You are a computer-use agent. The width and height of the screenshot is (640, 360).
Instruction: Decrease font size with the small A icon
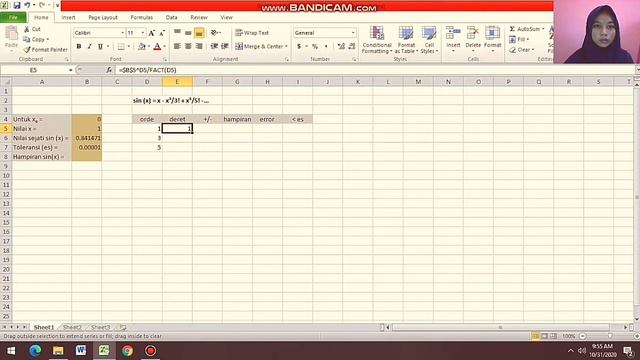pyautogui.click(x=162, y=33)
